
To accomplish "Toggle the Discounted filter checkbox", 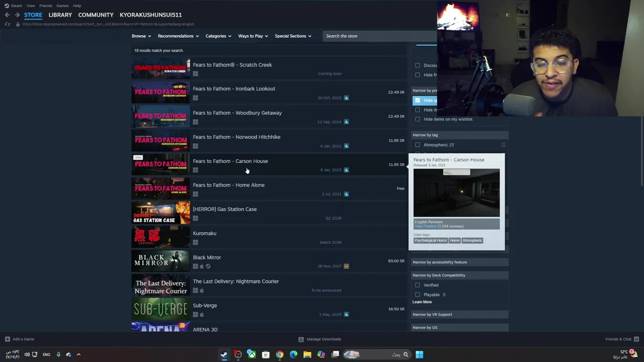I will click(418, 65).
